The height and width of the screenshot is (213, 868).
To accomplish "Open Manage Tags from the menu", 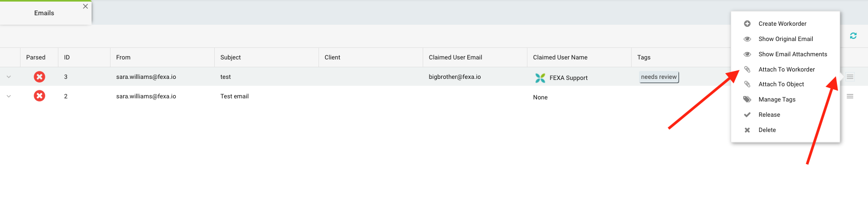I will [776, 99].
